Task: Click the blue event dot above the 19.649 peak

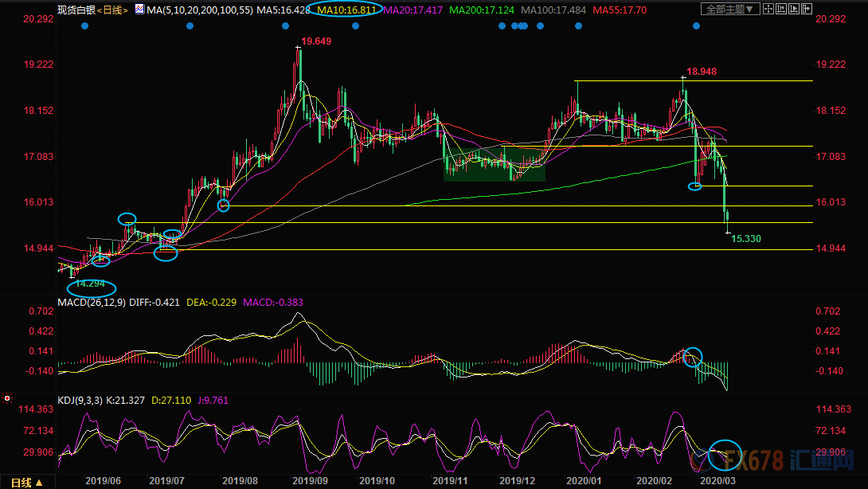Action: [x=285, y=26]
